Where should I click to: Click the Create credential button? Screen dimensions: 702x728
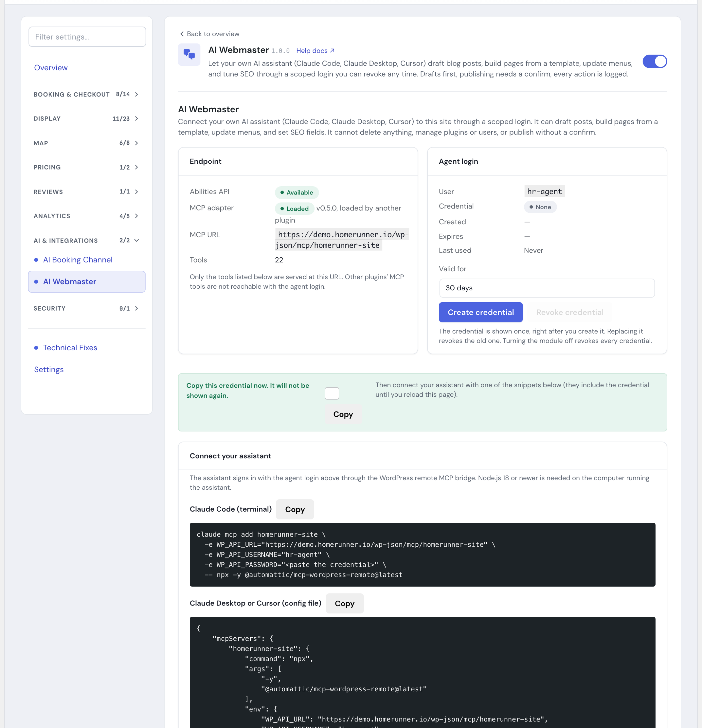point(481,312)
